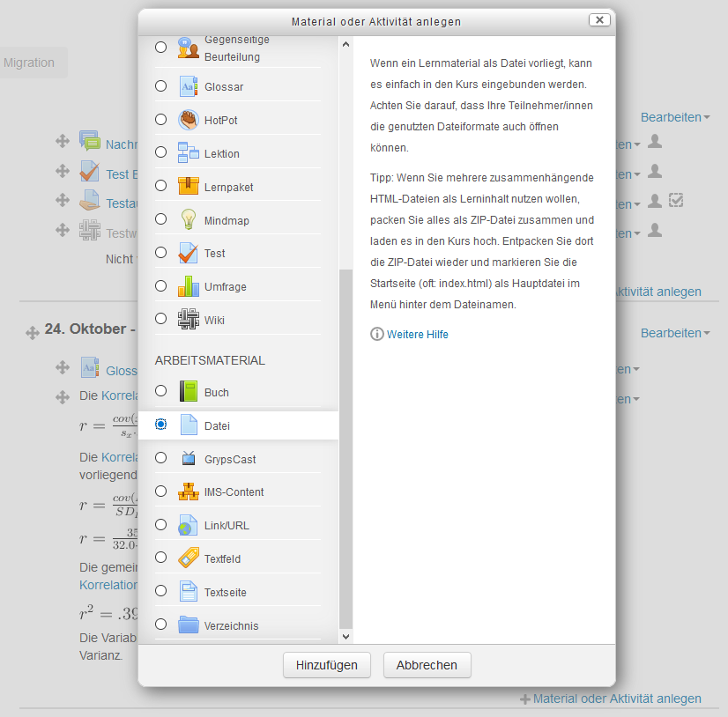Click bottom Material oder Aktivität anlegen link
The image size is (728, 717).
point(616,699)
